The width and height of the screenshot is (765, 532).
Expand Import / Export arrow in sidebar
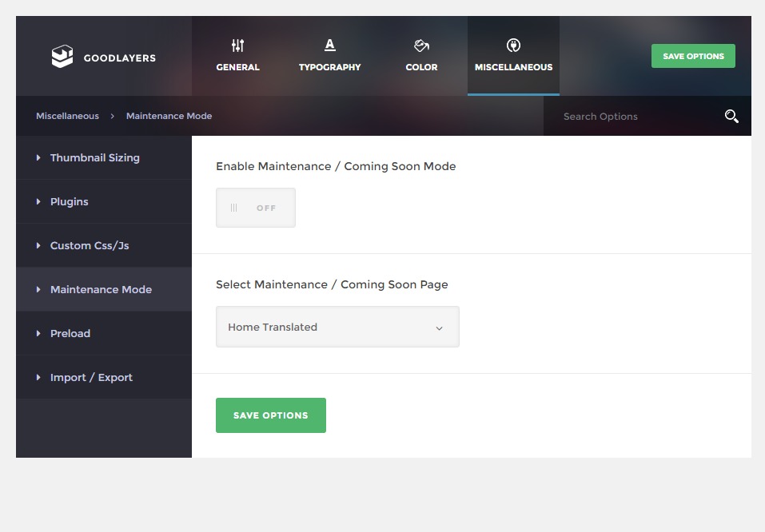point(38,377)
